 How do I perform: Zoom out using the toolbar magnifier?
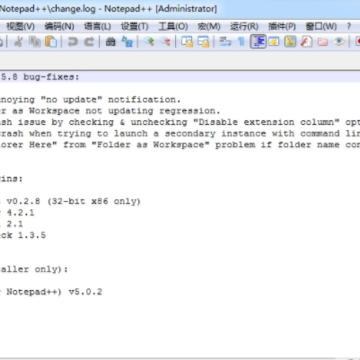(165, 42)
